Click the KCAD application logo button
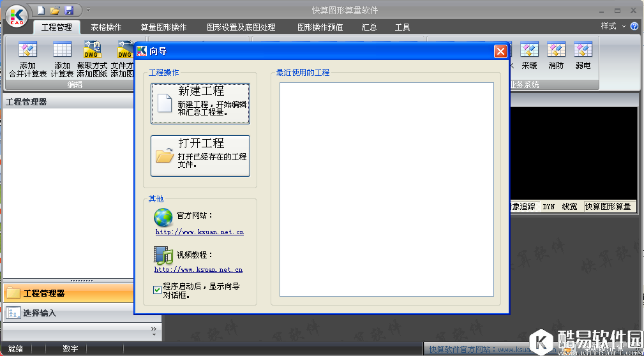This screenshot has width=644, height=356. pyautogui.click(x=17, y=17)
